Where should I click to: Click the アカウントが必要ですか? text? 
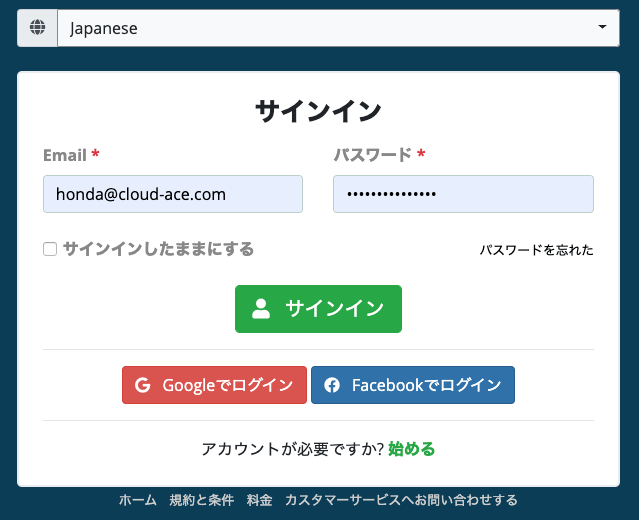point(293,449)
